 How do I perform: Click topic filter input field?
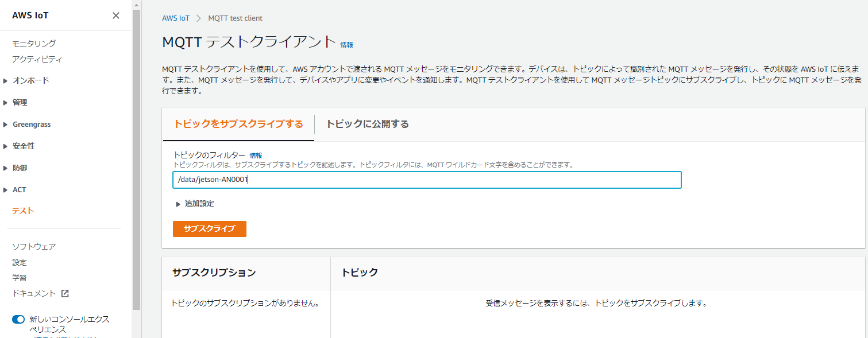427,180
